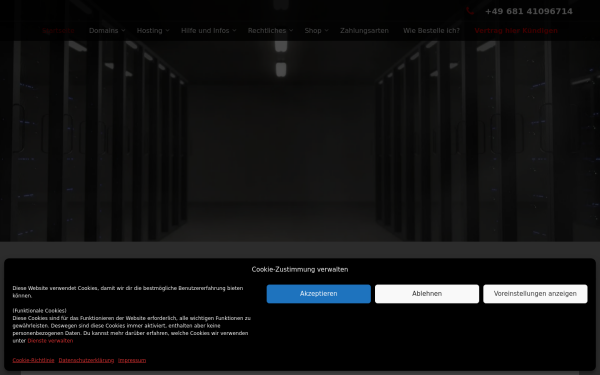Open the Wie Bestelle ich? page

pyautogui.click(x=431, y=31)
